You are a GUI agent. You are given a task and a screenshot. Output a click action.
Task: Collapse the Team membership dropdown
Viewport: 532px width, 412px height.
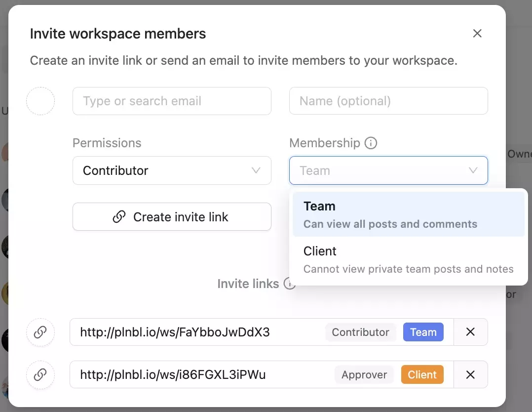point(388,170)
